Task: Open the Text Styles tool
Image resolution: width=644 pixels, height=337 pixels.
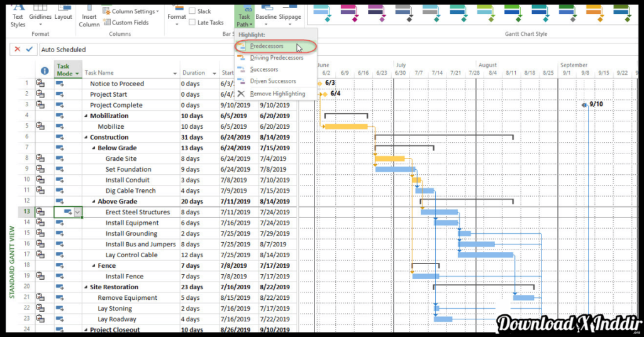Action: (18, 16)
